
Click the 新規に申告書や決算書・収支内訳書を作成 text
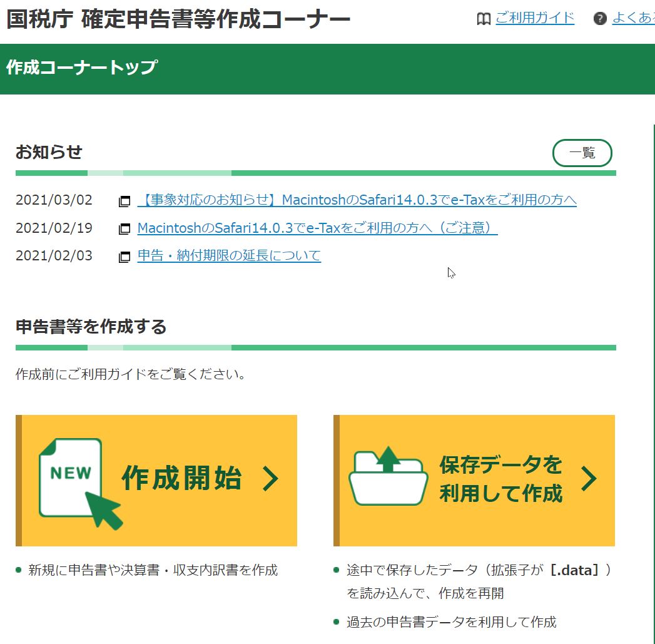click(153, 570)
